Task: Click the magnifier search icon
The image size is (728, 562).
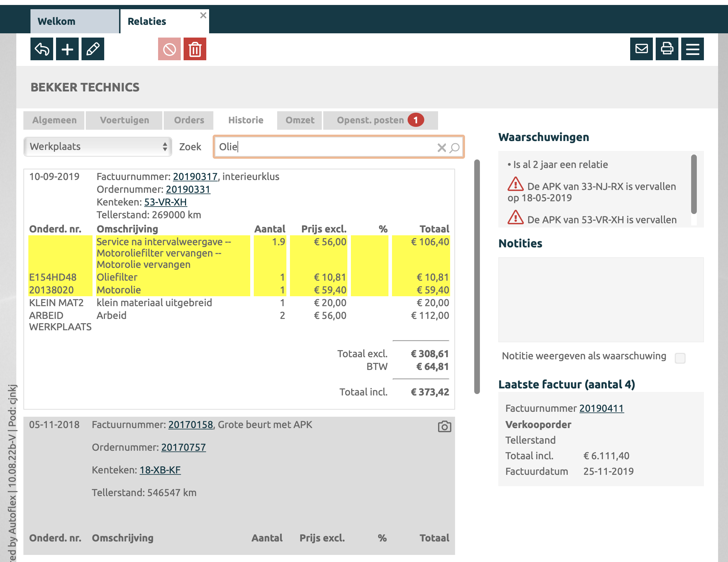Action: coord(454,147)
